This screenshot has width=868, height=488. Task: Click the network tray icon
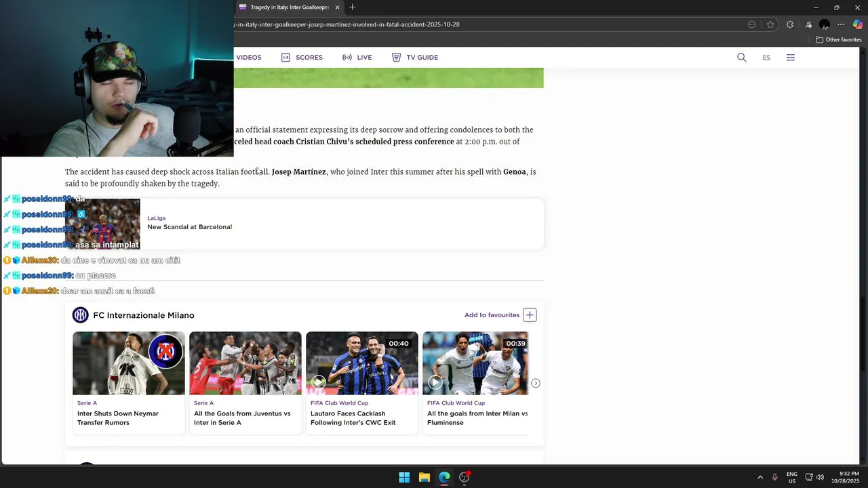pos(809,477)
